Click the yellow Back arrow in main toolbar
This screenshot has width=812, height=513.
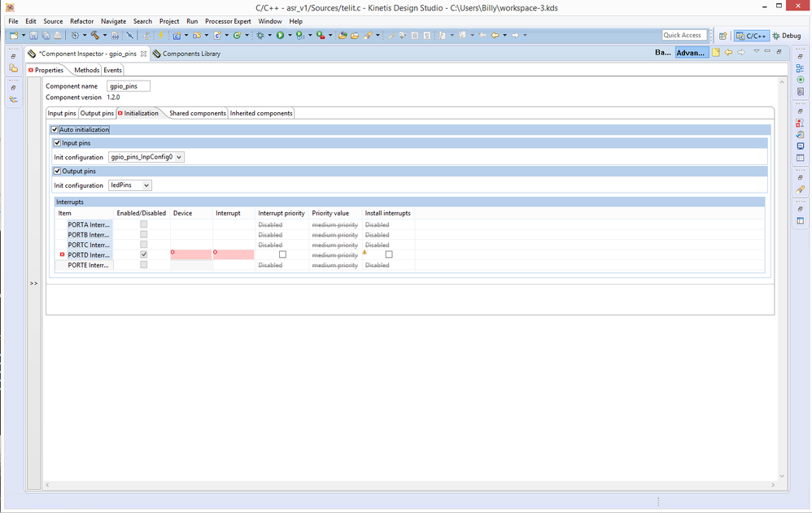pos(495,35)
